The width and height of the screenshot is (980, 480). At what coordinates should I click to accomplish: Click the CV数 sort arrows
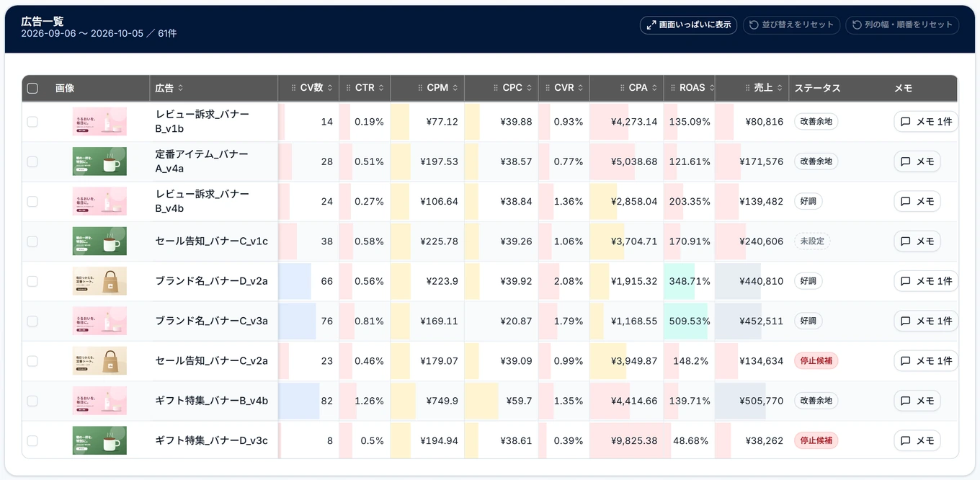[330, 88]
